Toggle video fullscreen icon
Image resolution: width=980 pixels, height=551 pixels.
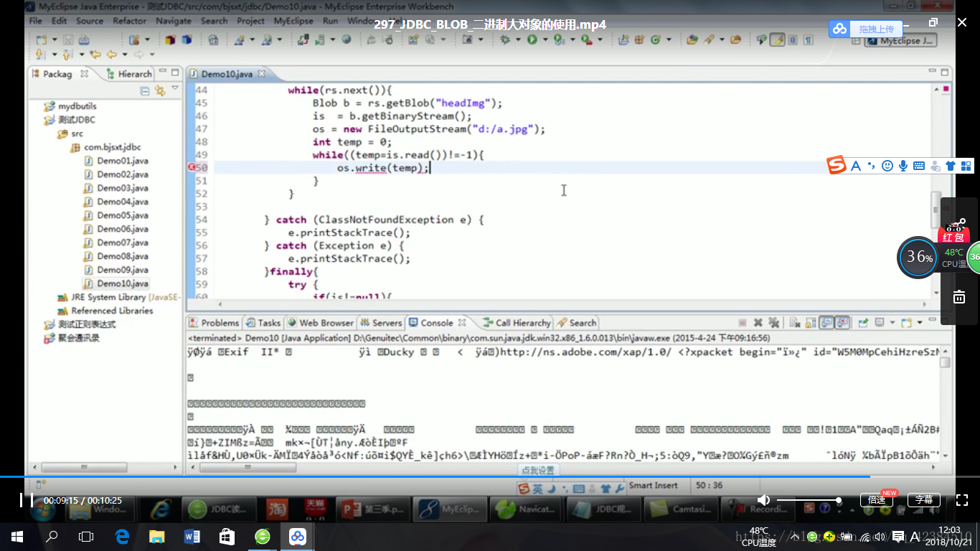pos(963,500)
